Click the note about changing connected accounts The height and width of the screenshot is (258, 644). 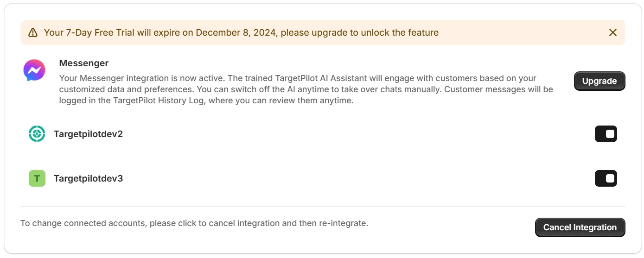coord(194,223)
